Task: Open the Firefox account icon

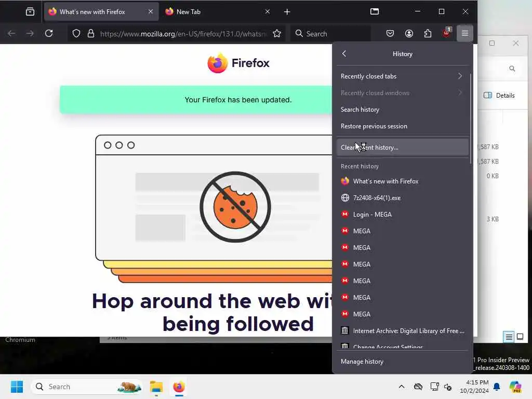Action: (x=409, y=33)
